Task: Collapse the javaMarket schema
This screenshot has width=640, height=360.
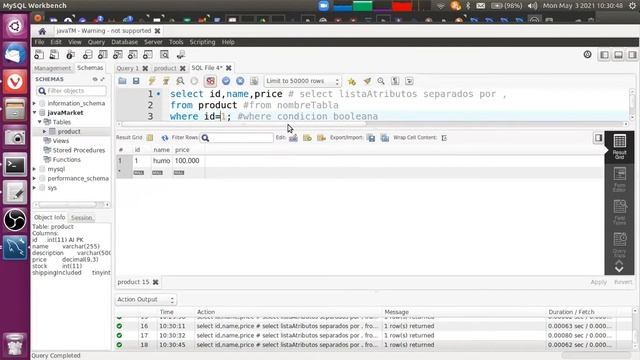Action: tap(35, 113)
